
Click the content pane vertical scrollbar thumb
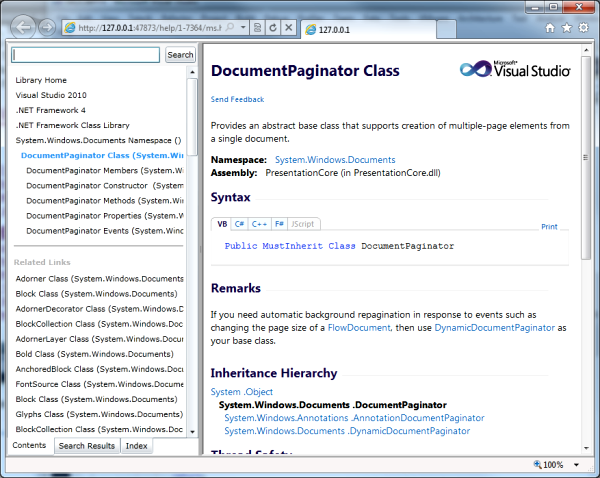point(586,158)
